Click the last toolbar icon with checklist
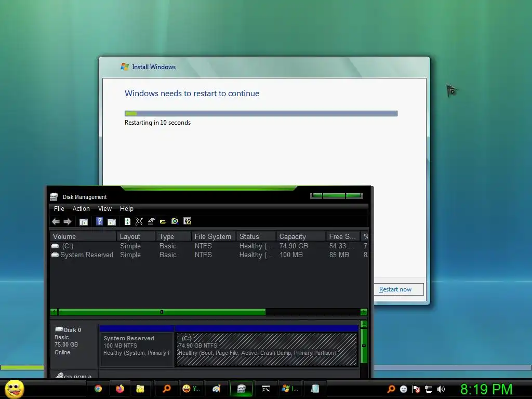Screen dimensions: 532x399 point(187,221)
